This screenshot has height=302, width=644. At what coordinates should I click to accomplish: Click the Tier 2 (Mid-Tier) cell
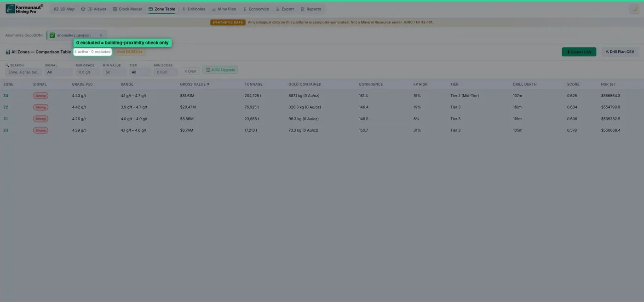pyautogui.click(x=465, y=96)
